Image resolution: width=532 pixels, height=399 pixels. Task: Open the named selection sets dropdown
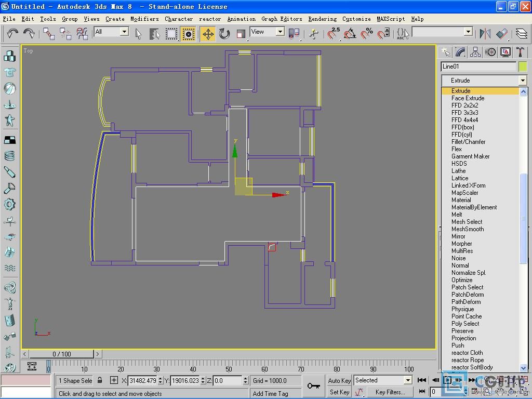pyautogui.click(x=469, y=32)
